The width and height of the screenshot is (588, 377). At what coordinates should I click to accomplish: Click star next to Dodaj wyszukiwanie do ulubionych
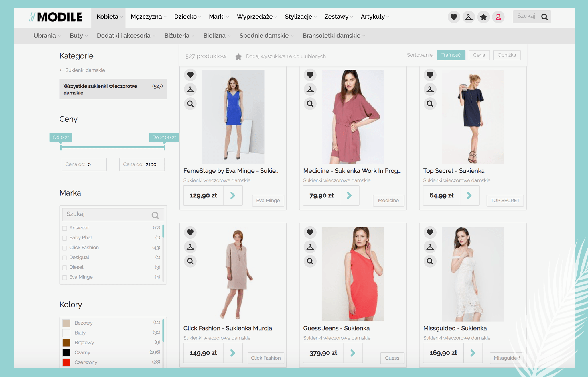(x=238, y=56)
